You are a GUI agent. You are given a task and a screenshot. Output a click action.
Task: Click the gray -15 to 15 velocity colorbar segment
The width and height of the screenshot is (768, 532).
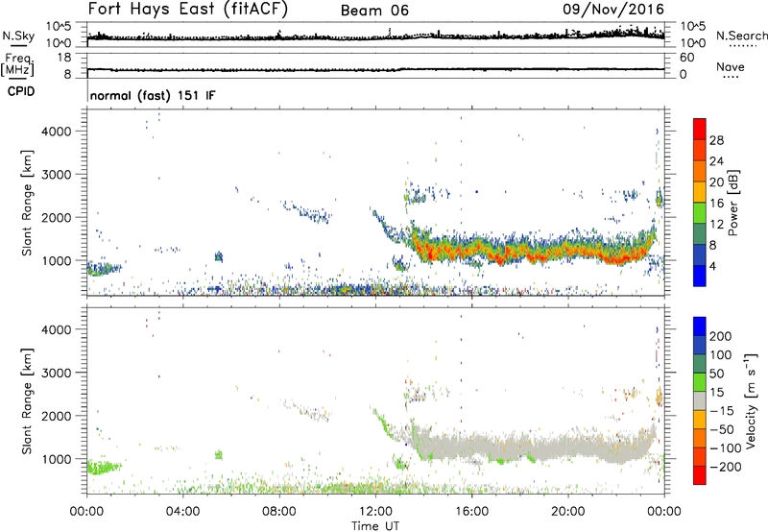tap(700, 400)
